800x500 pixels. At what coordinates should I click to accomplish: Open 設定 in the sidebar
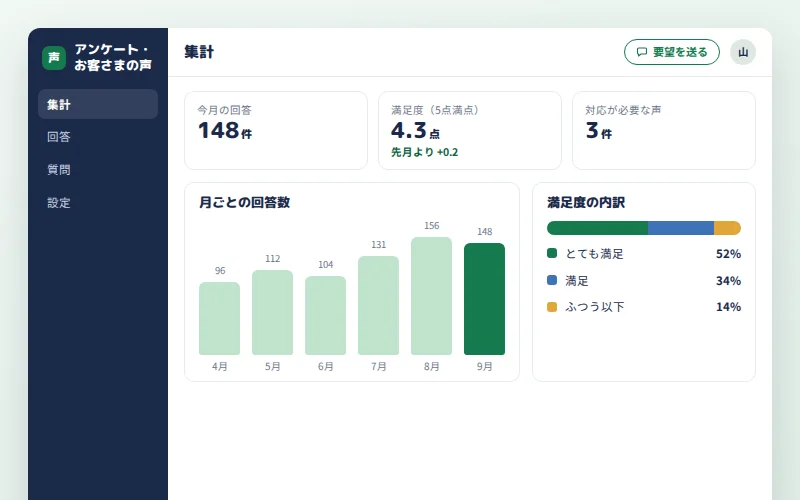point(98,203)
